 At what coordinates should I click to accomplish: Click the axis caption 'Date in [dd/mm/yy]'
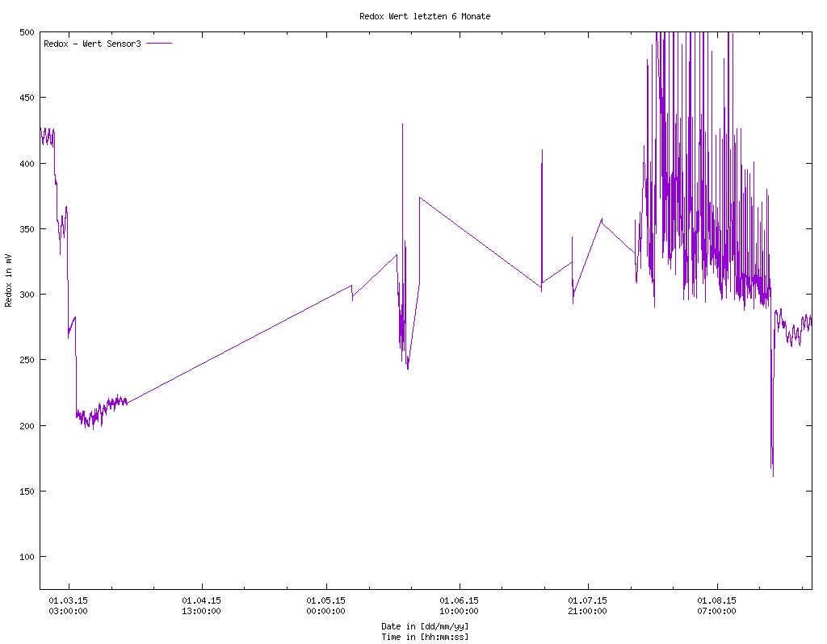click(x=425, y=626)
